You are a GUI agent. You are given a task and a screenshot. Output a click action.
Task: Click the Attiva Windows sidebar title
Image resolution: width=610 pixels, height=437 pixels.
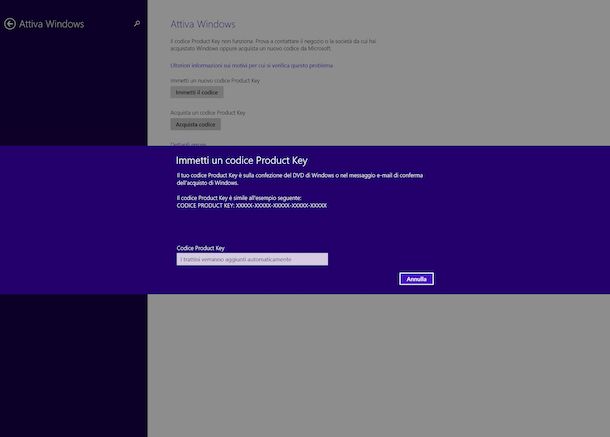(x=52, y=23)
